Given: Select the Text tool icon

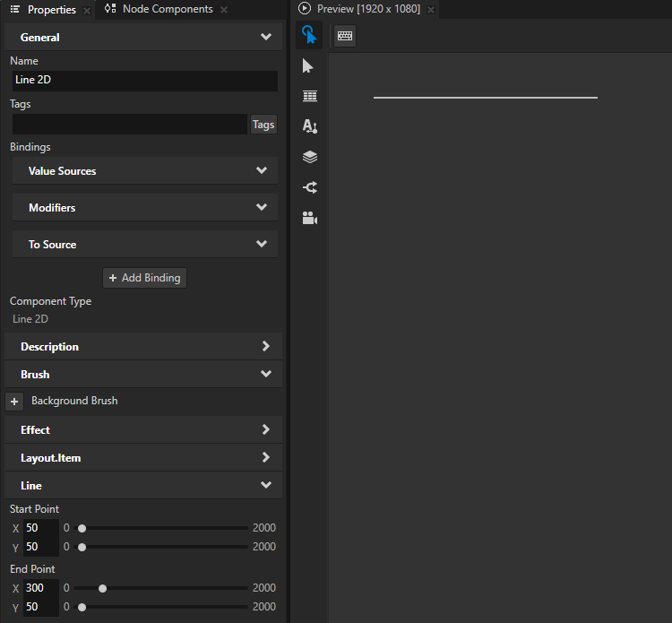Looking at the screenshot, I should click(309, 126).
